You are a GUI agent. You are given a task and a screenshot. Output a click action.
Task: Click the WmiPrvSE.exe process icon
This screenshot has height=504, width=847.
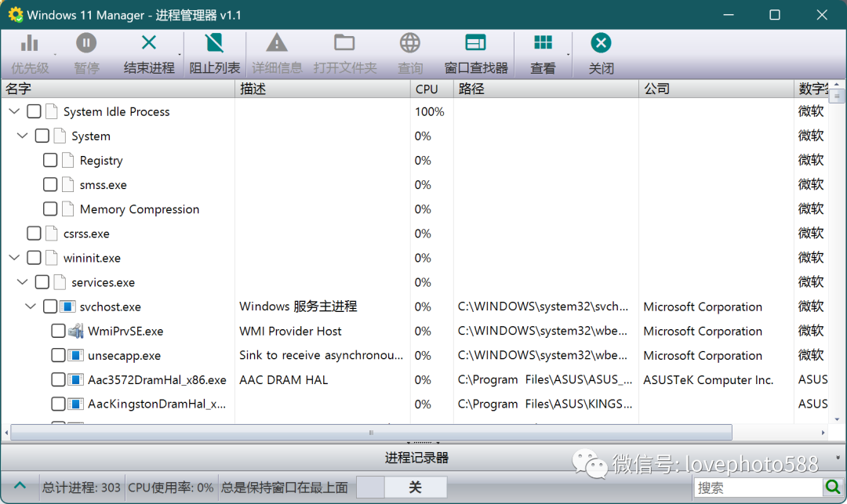[x=75, y=331]
